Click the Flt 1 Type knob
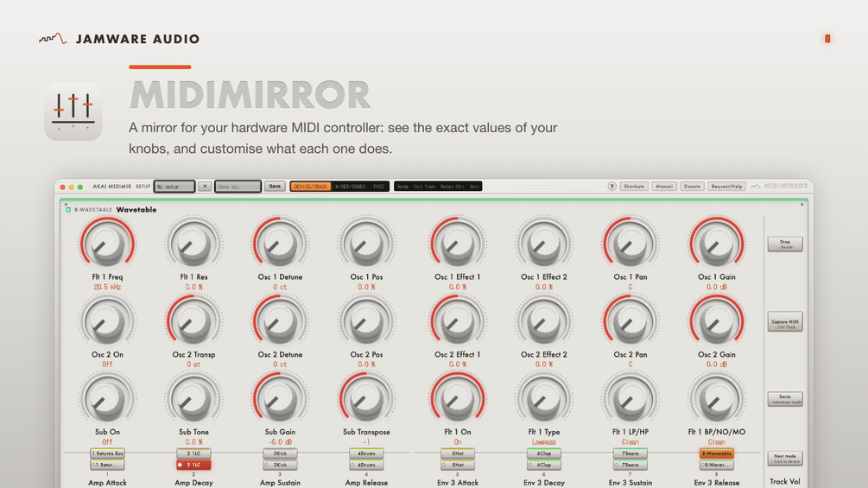868x488 pixels. point(543,399)
